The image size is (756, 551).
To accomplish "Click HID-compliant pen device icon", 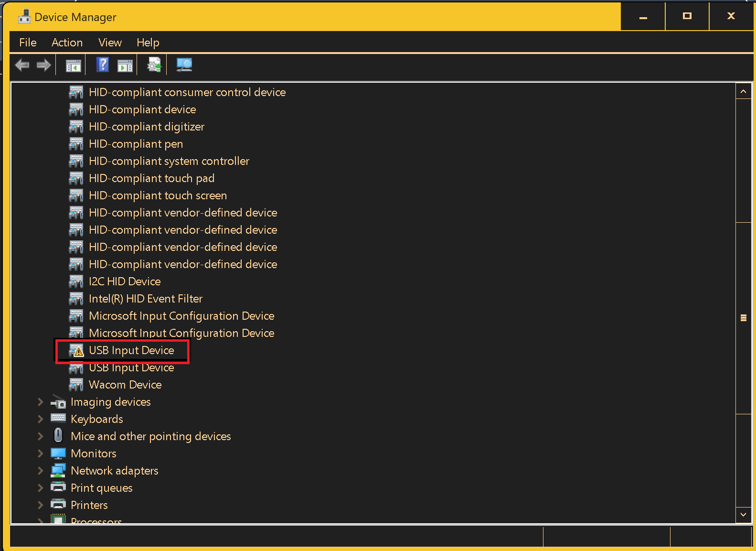I will coord(76,144).
